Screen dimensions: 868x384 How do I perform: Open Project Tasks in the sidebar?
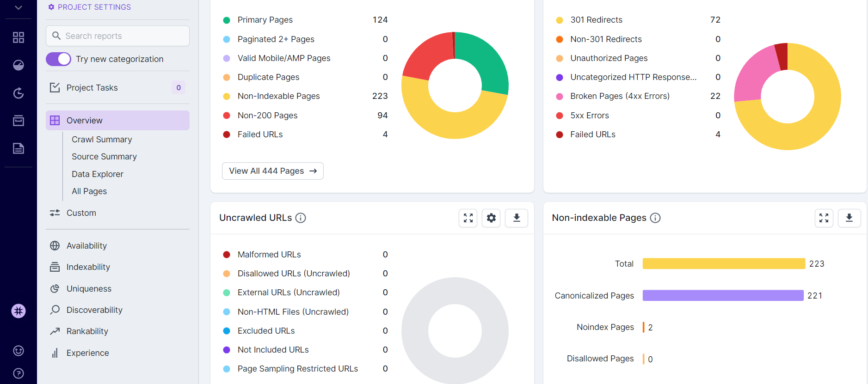92,88
